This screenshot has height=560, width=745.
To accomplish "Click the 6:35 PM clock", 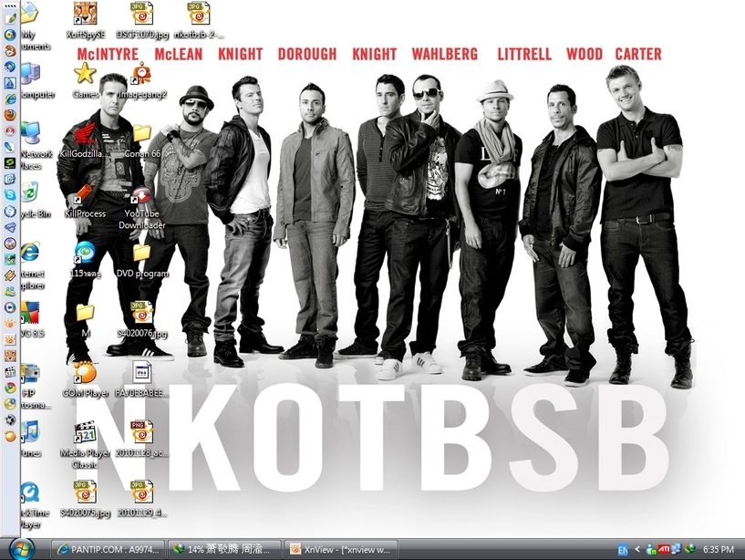I will coord(719,550).
